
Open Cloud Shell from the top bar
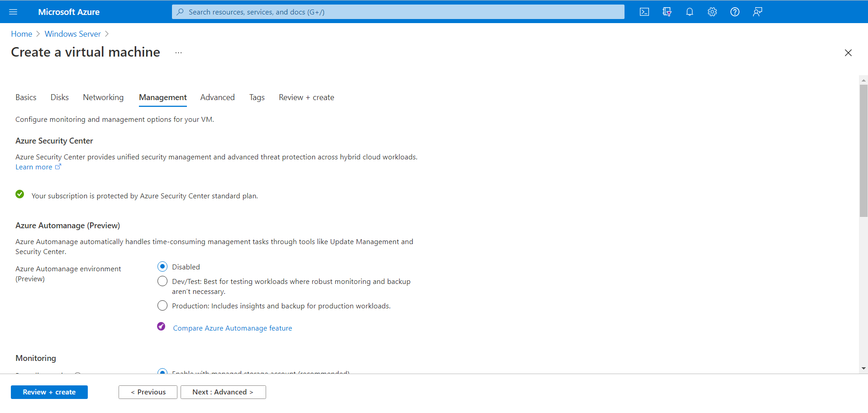coord(644,12)
